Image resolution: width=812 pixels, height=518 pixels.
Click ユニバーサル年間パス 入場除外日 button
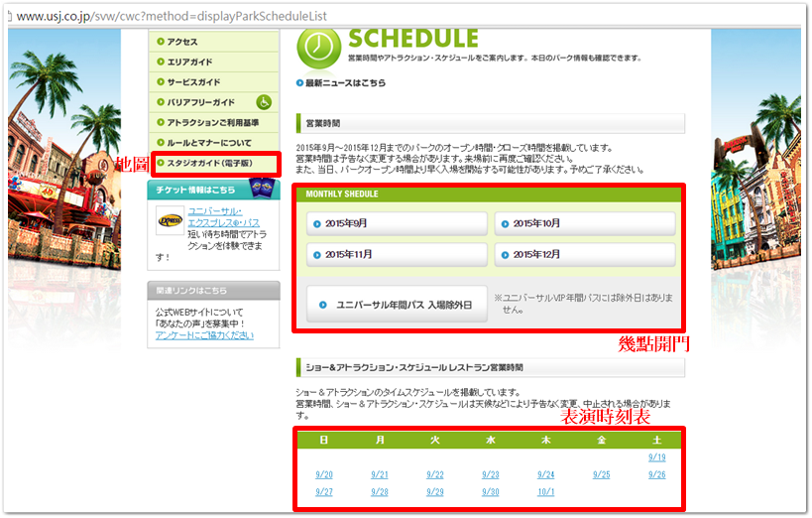tap(397, 305)
